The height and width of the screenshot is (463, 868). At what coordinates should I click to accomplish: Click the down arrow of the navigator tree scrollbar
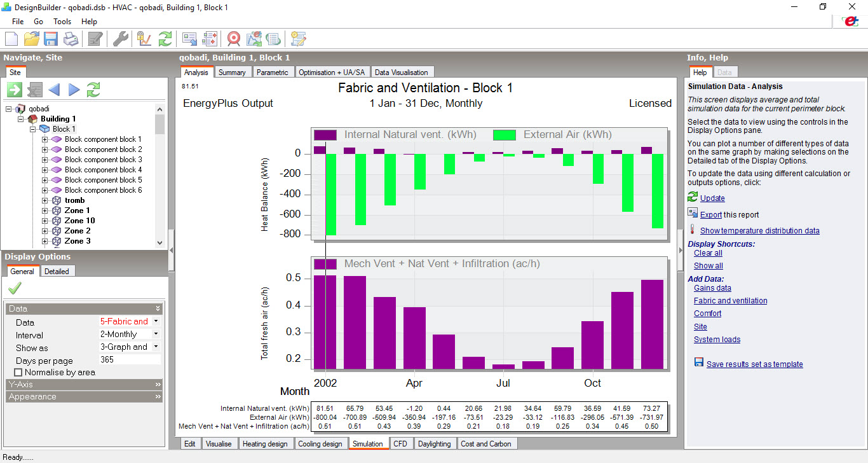(159, 243)
